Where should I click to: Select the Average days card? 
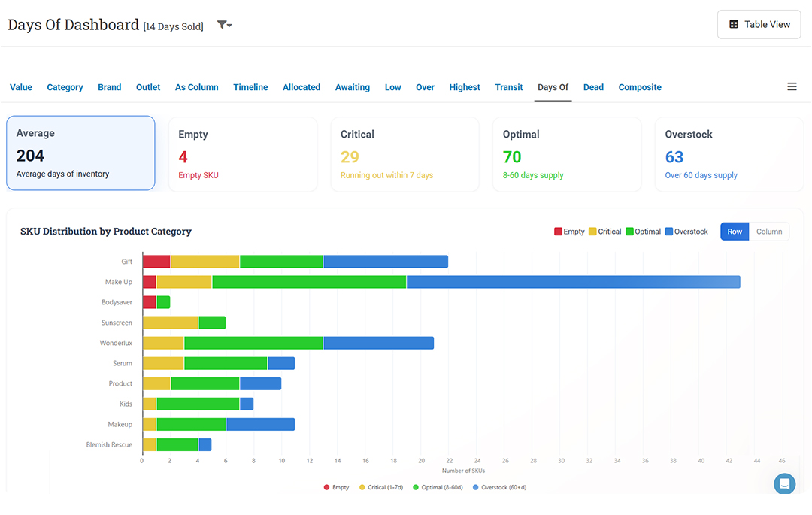(80, 153)
